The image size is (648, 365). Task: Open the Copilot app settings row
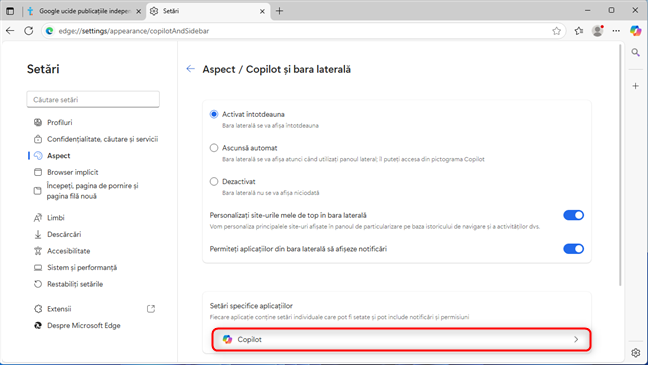point(401,339)
